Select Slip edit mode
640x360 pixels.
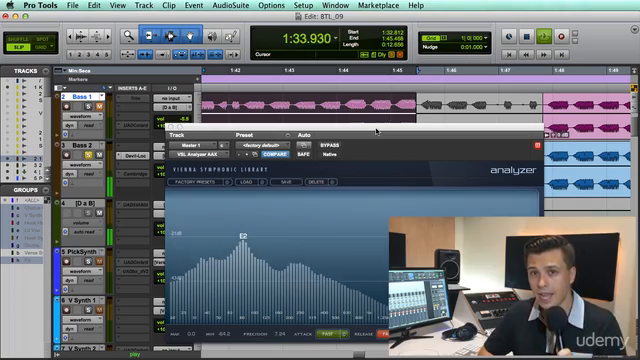19,47
